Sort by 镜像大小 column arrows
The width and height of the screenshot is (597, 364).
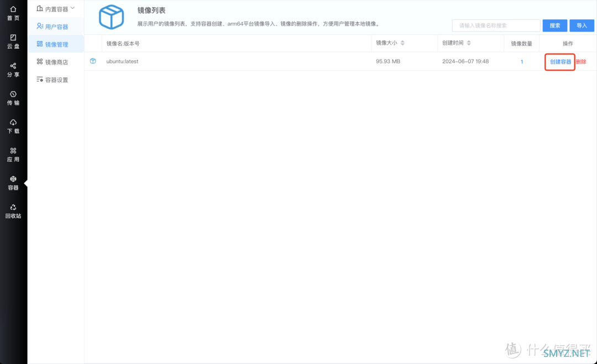click(x=402, y=43)
